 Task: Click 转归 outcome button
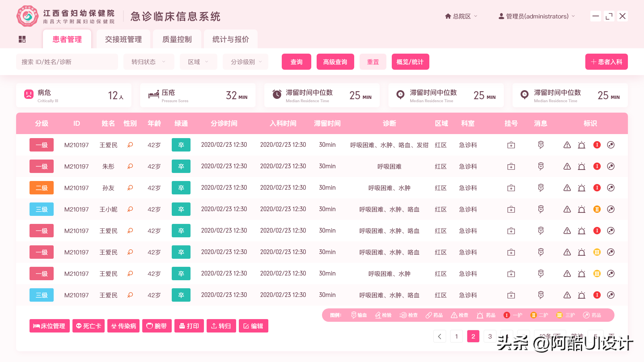pos(221,326)
